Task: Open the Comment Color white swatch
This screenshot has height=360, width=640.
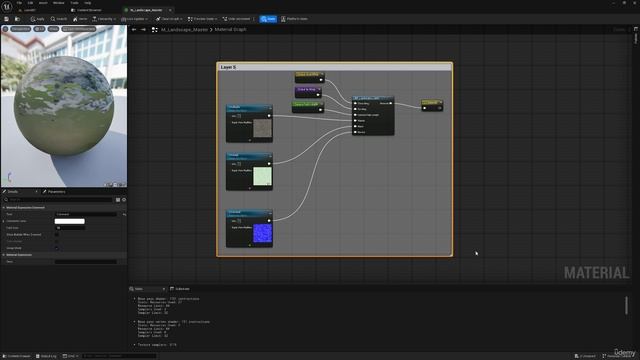Action: (x=70, y=221)
